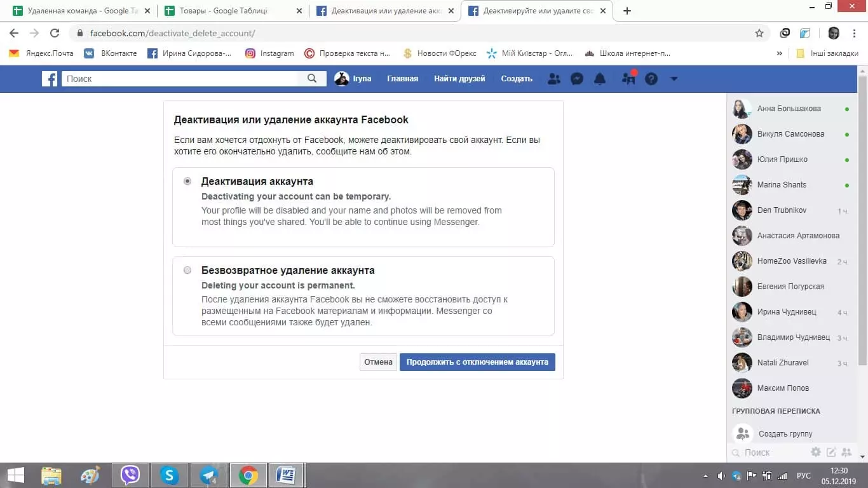Open the account settings dropdown arrow in navbar
Screen dimensions: 868x488
click(x=674, y=78)
